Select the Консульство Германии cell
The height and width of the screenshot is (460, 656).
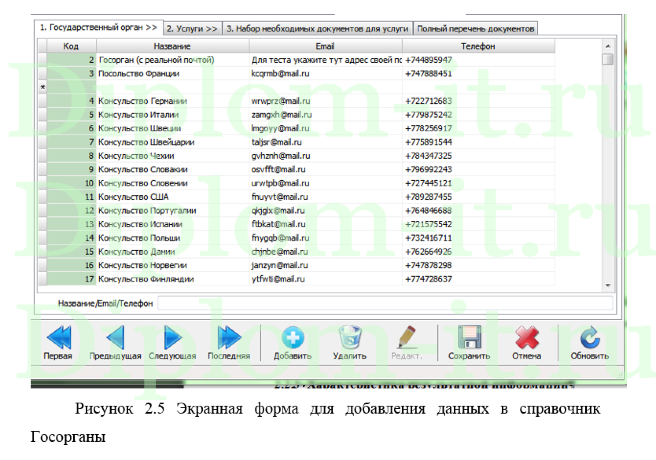pyautogui.click(x=173, y=101)
